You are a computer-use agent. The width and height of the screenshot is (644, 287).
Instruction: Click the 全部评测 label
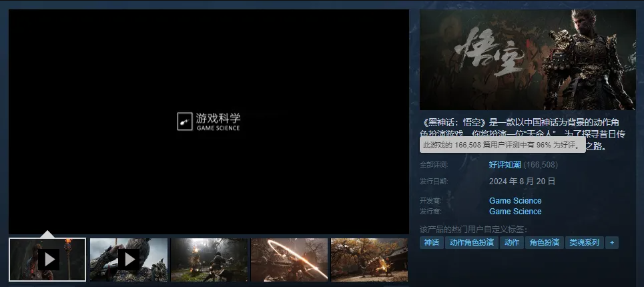point(434,165)
